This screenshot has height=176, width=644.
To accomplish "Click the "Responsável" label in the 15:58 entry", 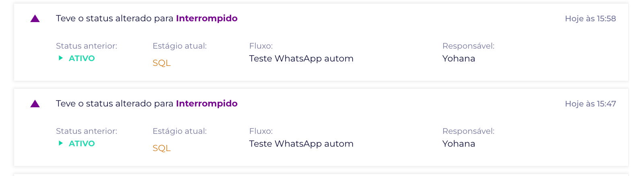I will tap(468, 46).
